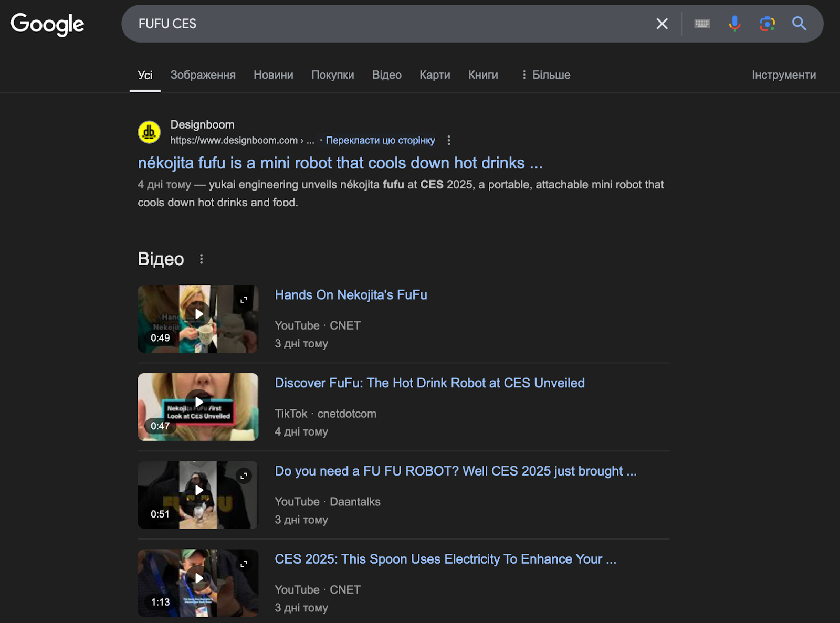
Task: Open the designboom.com URL breadcrumb
Action: [242, 140]
